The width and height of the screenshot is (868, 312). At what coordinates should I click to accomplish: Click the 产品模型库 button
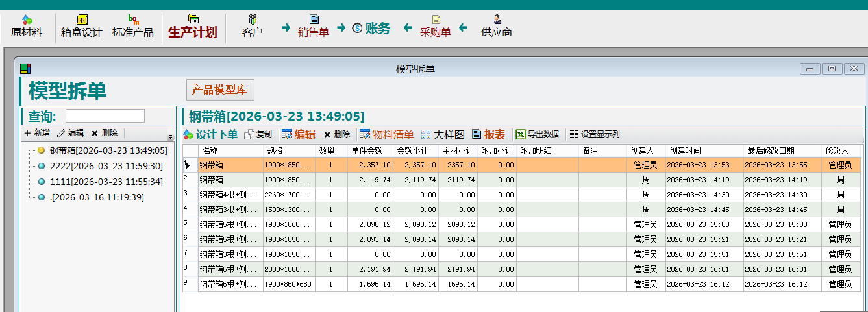[219, 90]
